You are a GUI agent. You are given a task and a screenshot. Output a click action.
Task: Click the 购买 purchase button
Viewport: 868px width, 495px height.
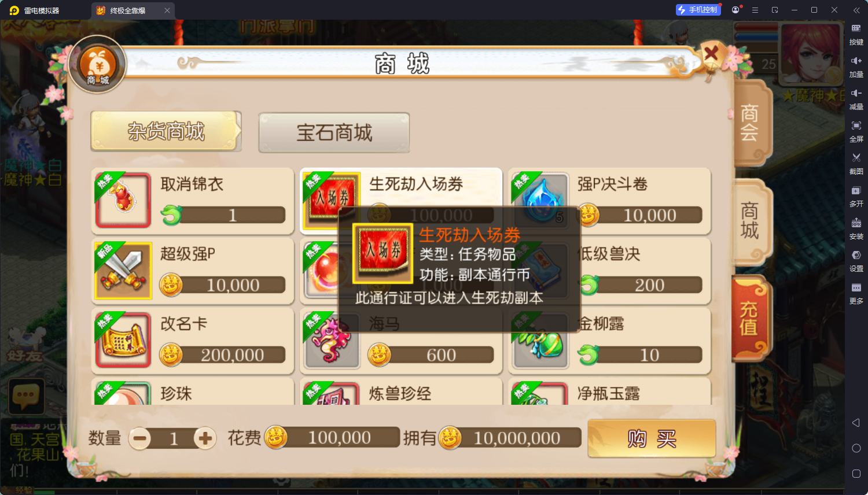click(x=652, y=439)
